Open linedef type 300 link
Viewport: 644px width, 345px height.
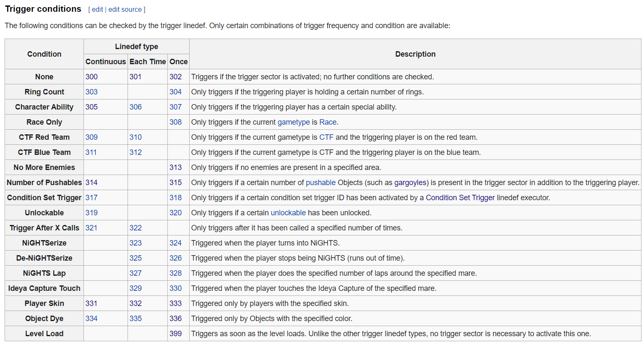tap(91, 77)
